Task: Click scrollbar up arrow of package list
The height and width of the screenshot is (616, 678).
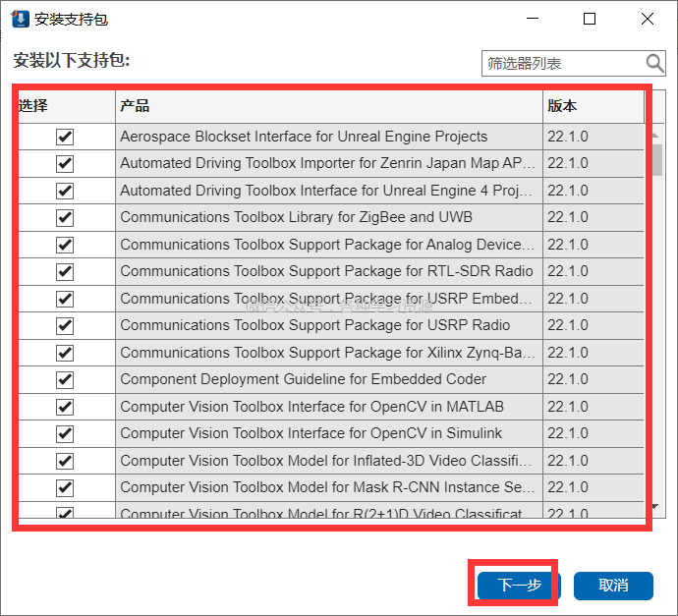Action: pos(655,136)
